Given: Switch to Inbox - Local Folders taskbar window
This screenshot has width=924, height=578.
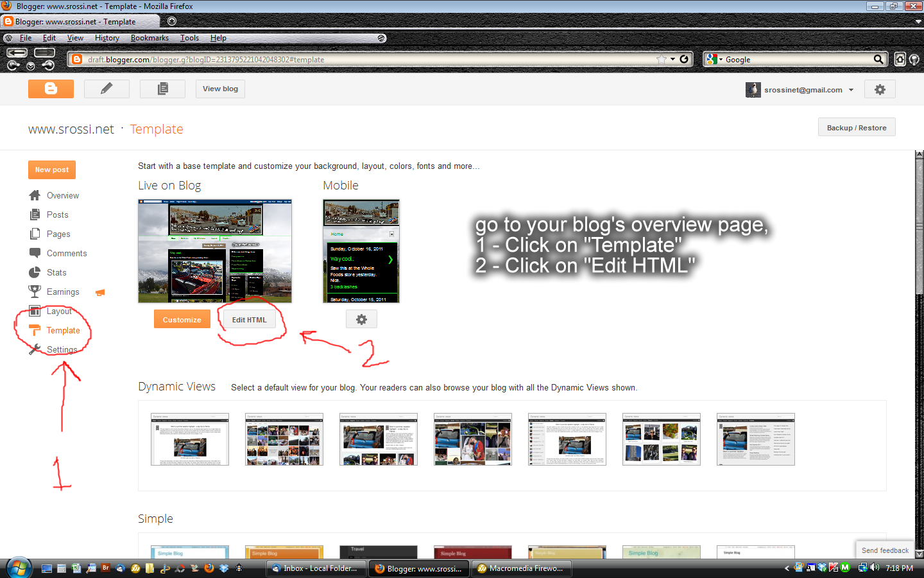Looking at the screenshot, I should 316,568.
